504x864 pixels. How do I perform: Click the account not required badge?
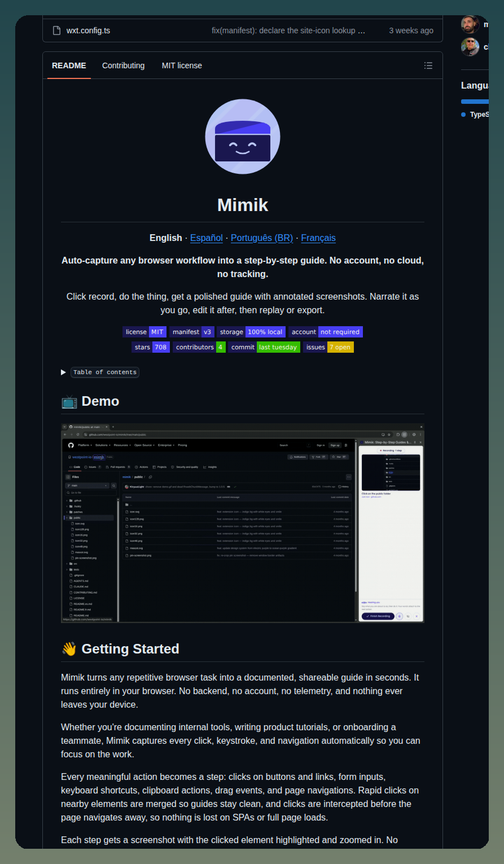326,332
